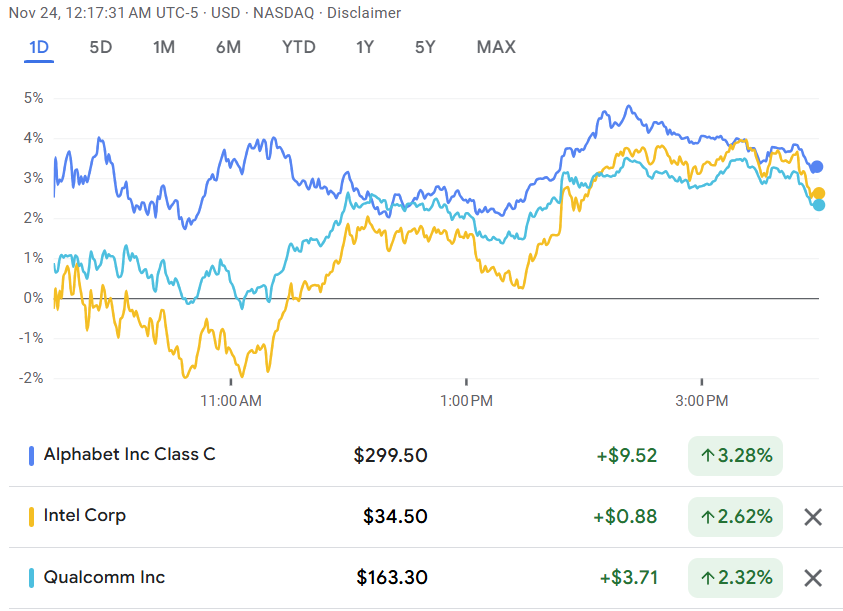Viewport: 843px width, 611px height.
Task: Click Qualcomm's teal color marker
Action: point(31,578)
